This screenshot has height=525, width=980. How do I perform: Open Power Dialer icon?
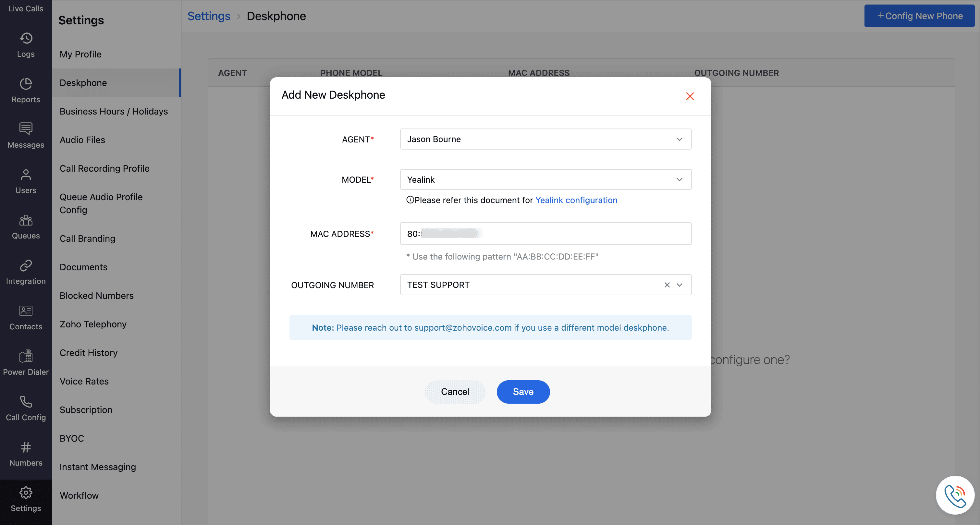click(26, 356)
